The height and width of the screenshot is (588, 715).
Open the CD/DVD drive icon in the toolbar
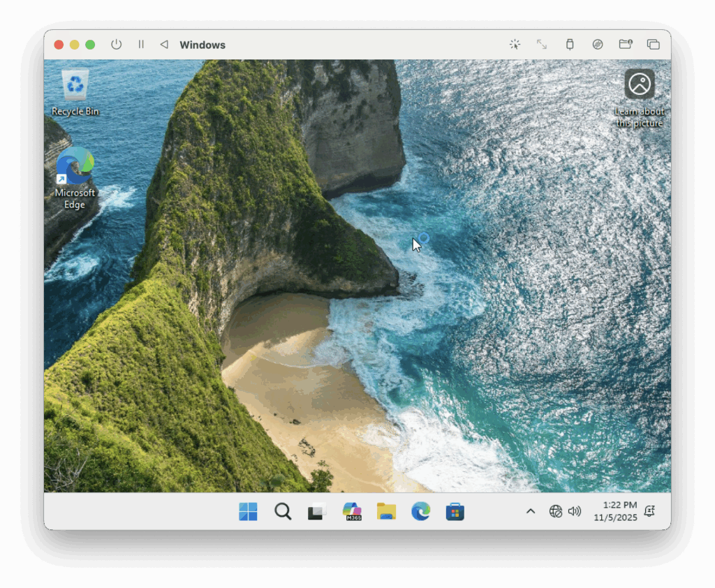point(598,44)
